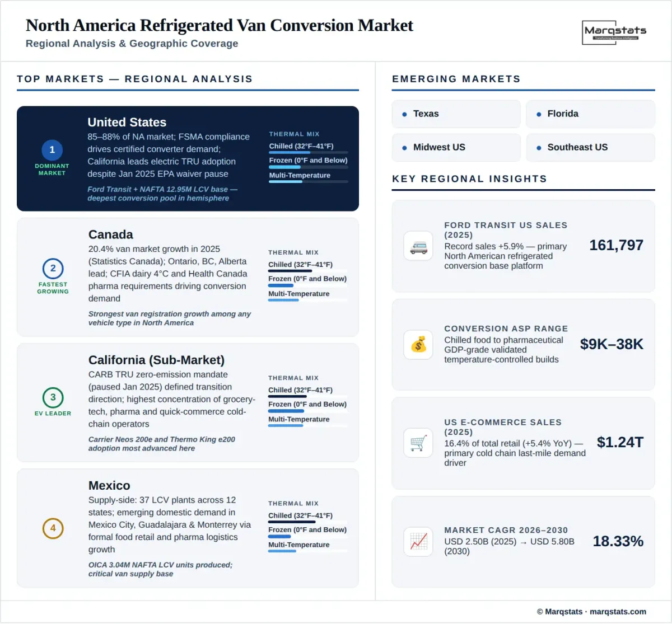Click rank badge 3 for California

pyautogui.click(x=53, y=397)
